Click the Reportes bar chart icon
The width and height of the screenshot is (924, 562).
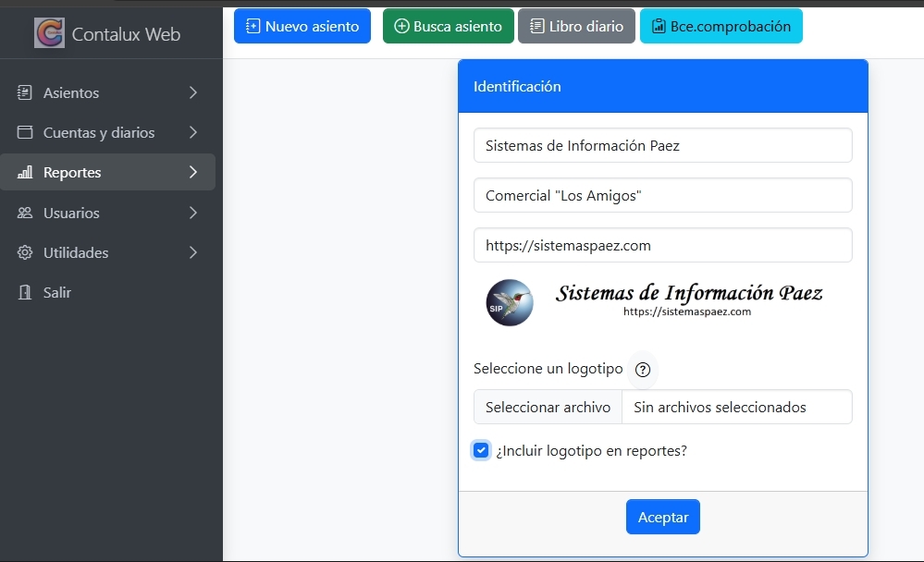coord(25,173)
